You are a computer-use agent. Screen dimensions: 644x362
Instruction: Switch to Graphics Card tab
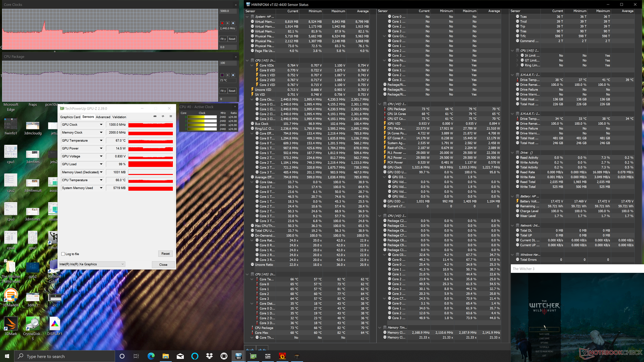coord(70,117)
